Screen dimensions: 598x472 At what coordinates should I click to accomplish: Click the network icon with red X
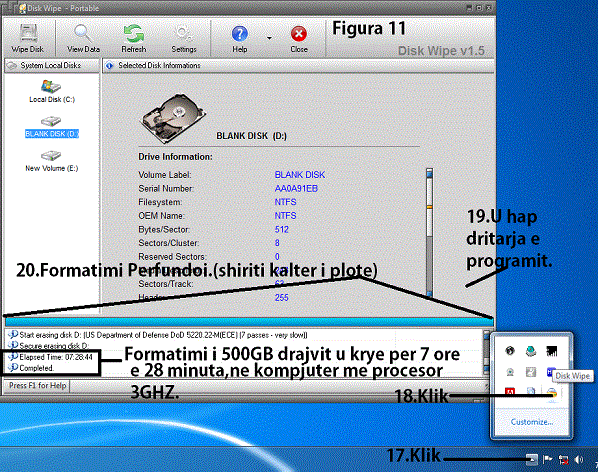[563, 460]
